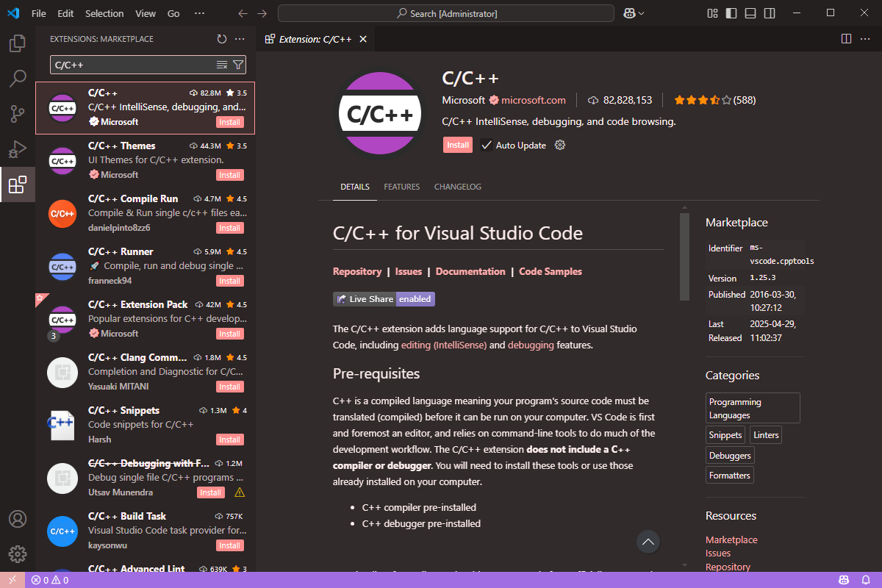The width and height of the screenshot is (882, 588).
Task: Open errors and warnings in status bar
Action: click(x=50, y=580)
